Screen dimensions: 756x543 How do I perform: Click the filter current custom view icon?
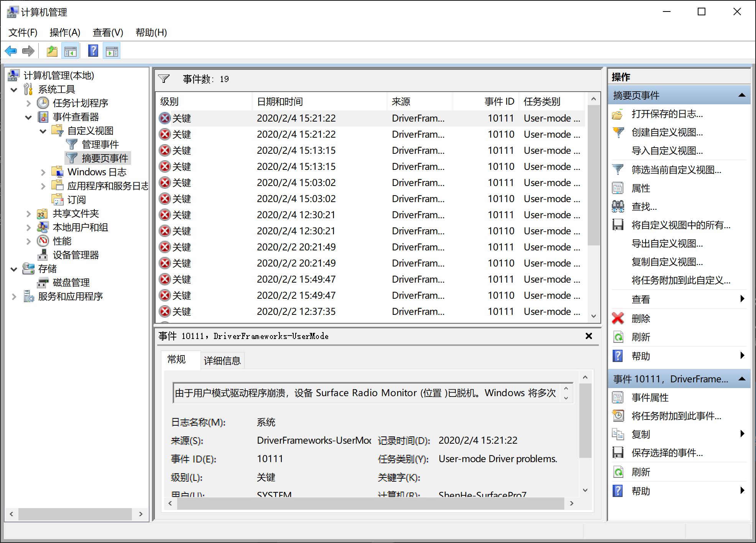pyautogui.click(x=618, y=169)
